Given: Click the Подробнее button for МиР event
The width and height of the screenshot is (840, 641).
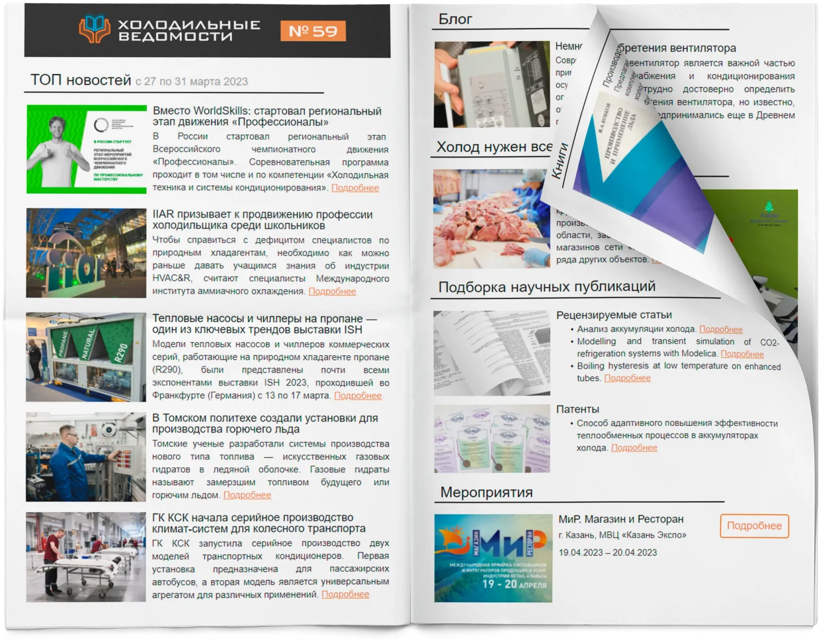Looking at the screenshot, I should click(x=754, y=526).
